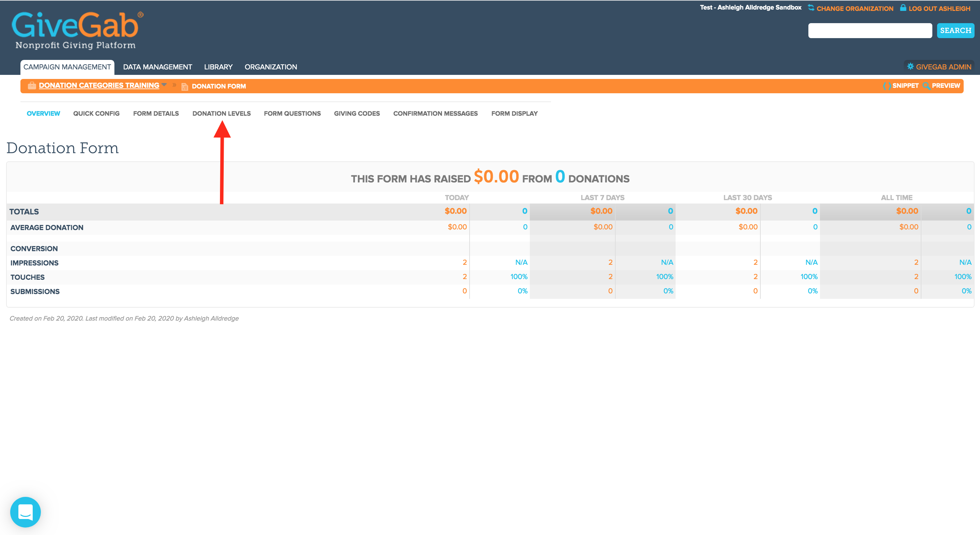Click the GiveGab Admin gear icon
Viewport: 980px width, 535px height.
point(910,67)
